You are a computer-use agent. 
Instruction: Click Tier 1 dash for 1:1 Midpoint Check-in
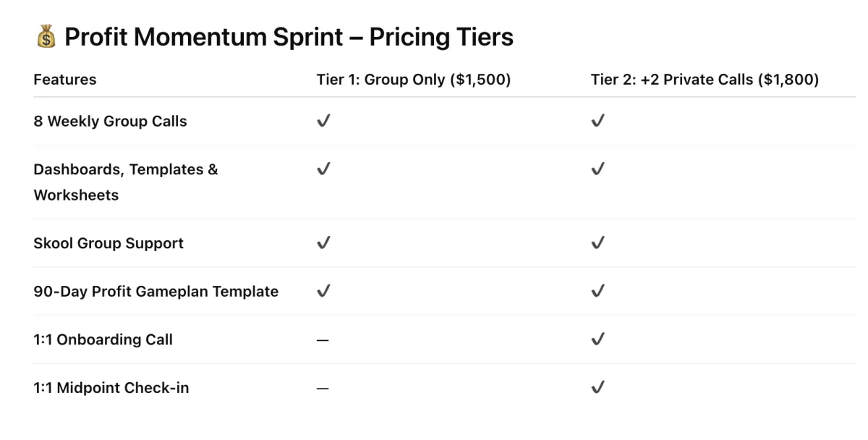[x=323, y=389]
